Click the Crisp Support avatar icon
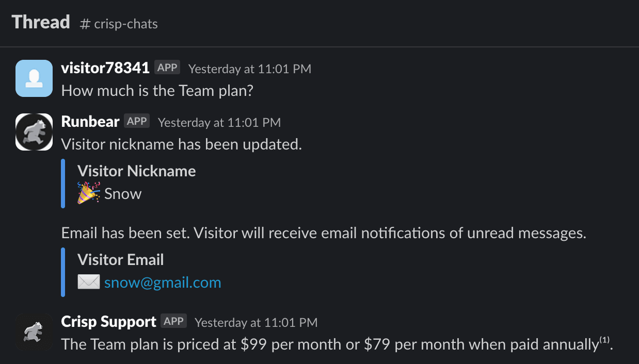This screenshot has width=639, height=364. tap(34, 332)
